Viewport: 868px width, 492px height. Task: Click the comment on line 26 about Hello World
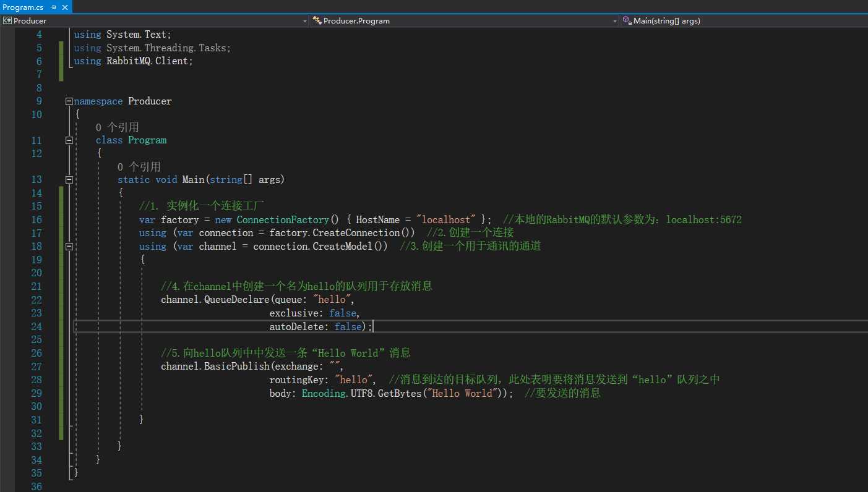(x=286, y=353)
